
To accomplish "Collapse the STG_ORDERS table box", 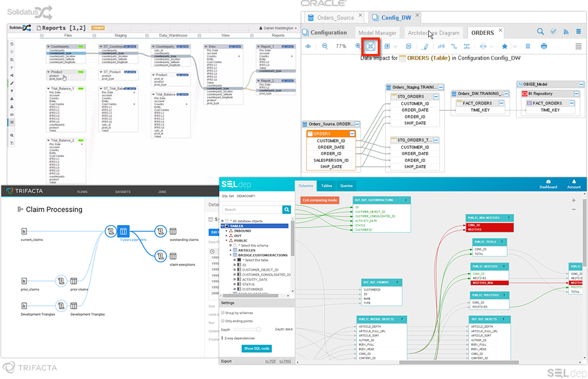I will [x=436, y=96].
